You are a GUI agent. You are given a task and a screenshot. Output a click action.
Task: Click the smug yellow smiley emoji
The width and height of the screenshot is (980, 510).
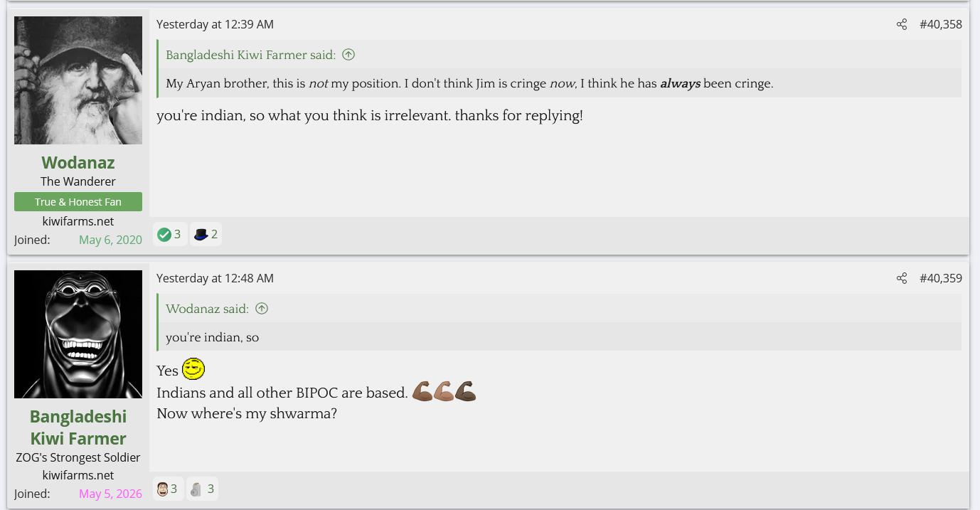(x=193, y=369)
